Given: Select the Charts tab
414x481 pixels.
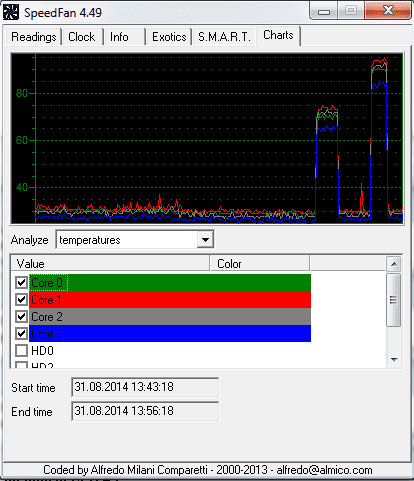Looking at the screenshot, I should (x=278, y=35).
